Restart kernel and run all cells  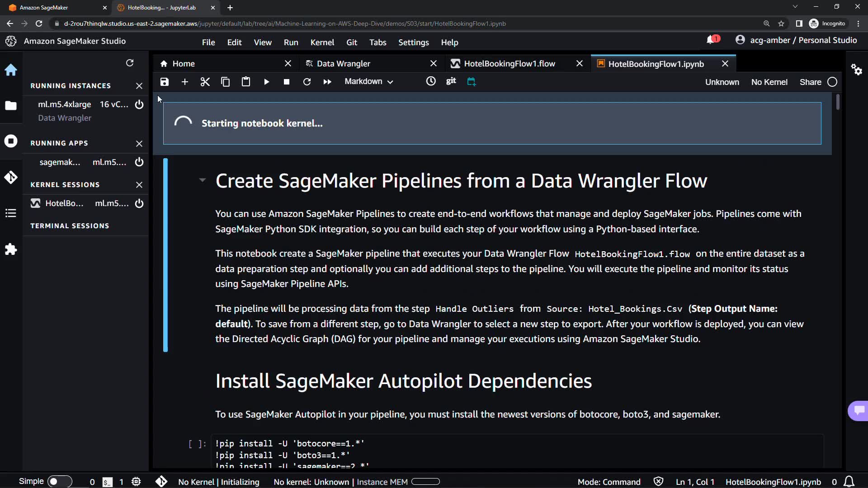click(x=327, y=82)
